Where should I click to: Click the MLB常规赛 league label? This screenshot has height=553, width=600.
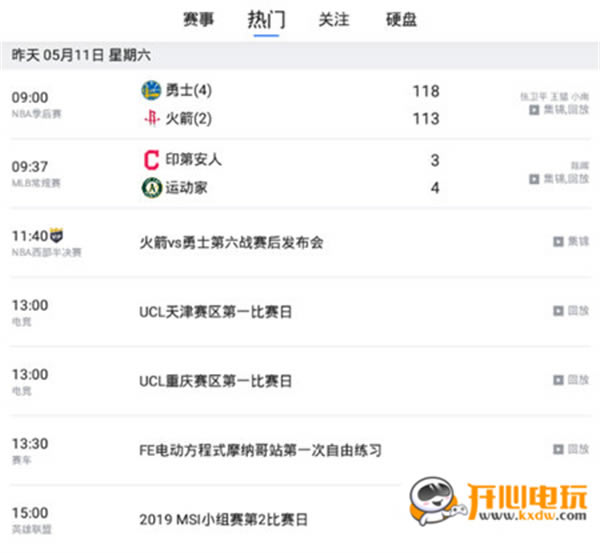point(36,183)
